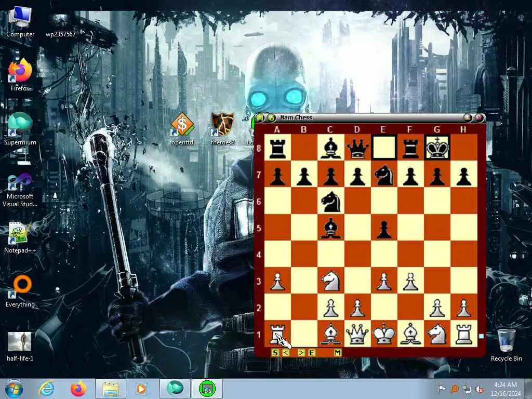Open the openttd desktop shortcut
The height and width of the screenshot is (399, 532).
(x=182, y=129)
